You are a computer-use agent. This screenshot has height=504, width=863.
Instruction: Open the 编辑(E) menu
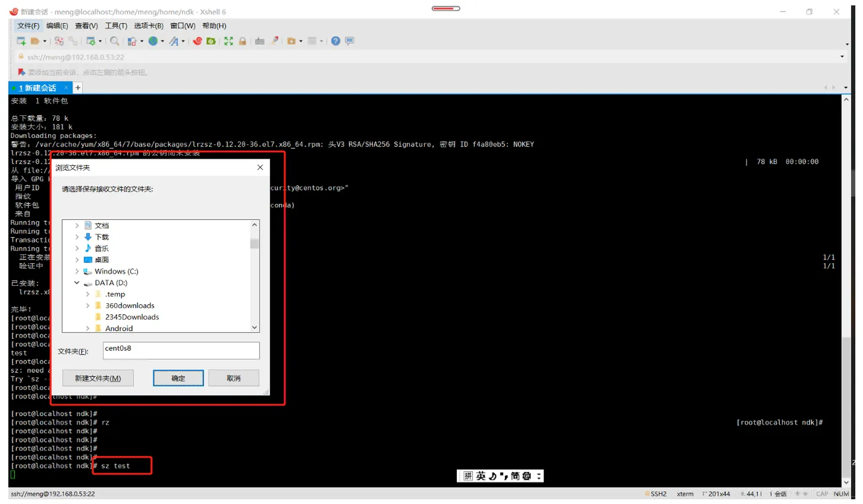click(57, 26)
